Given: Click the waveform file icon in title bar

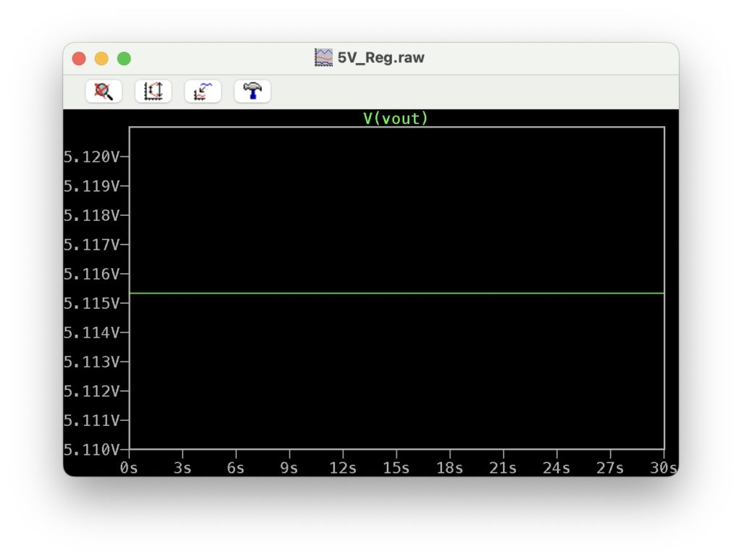Looking at the screenshot, I should [323, 58].
